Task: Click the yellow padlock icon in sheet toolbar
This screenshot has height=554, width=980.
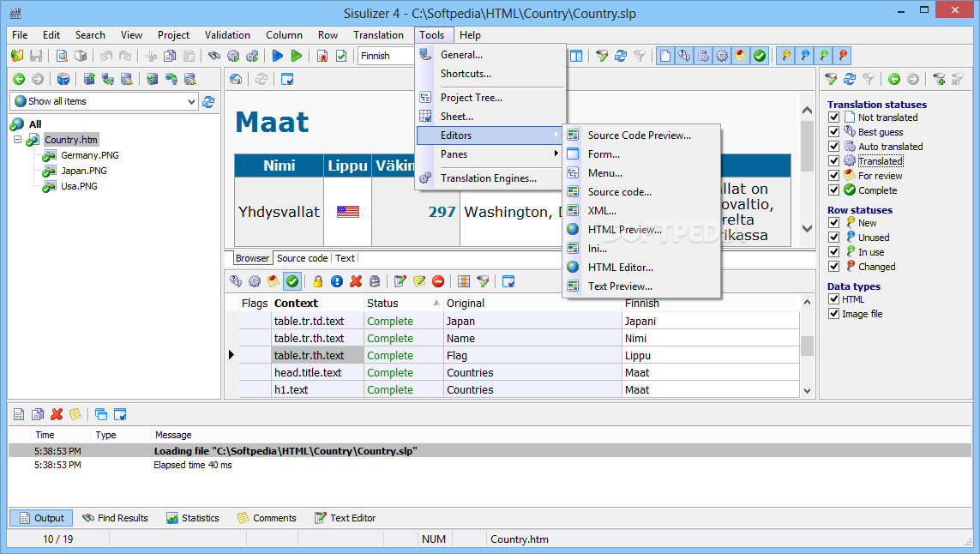Action: click(317, 281)
